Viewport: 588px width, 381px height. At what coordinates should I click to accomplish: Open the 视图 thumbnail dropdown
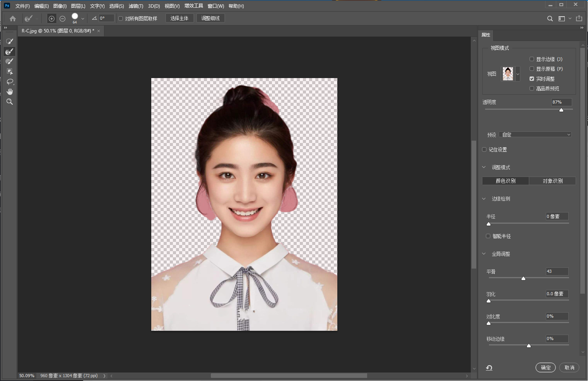pos(518,74)
